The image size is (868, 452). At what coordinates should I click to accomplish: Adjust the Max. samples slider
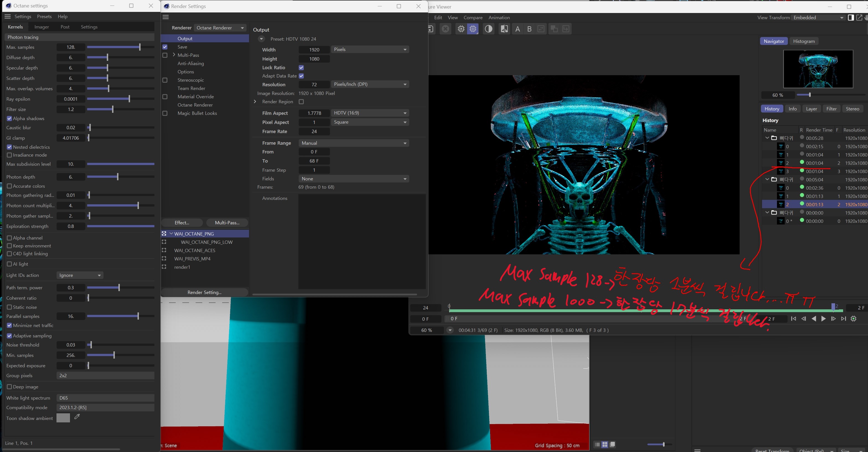click(x=121, y=47)
